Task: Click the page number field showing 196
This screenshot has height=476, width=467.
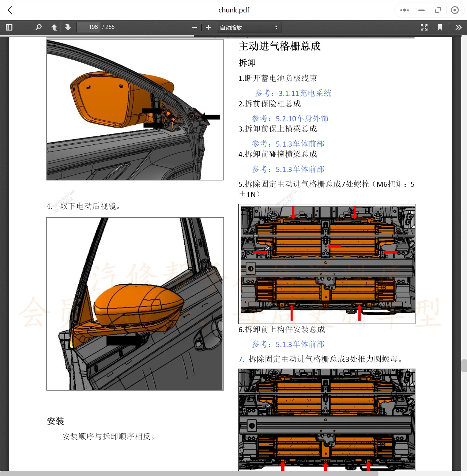Action: click(x=88, y=27)
